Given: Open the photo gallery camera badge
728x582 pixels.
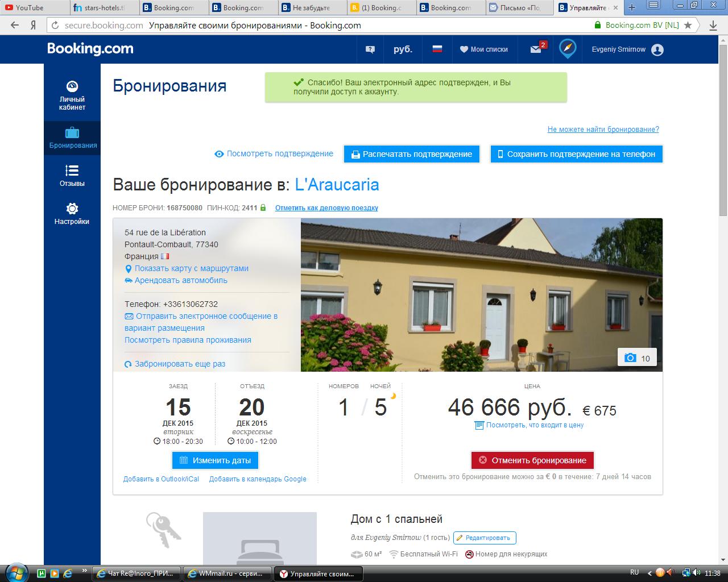Looking at the screenshot, I should coord(637,357).
